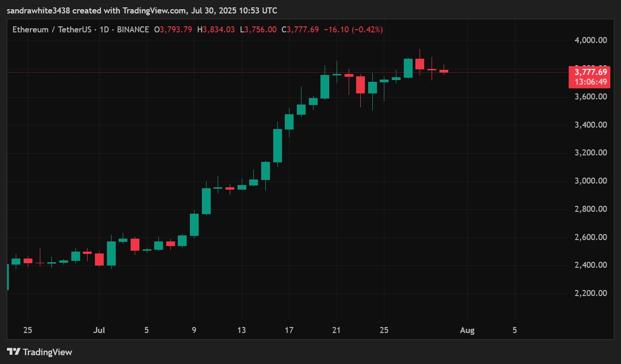Viewport: 621px width, 364px height.
Task: Click the current price label 3,777.69
Action: click(x=590, y=72)
